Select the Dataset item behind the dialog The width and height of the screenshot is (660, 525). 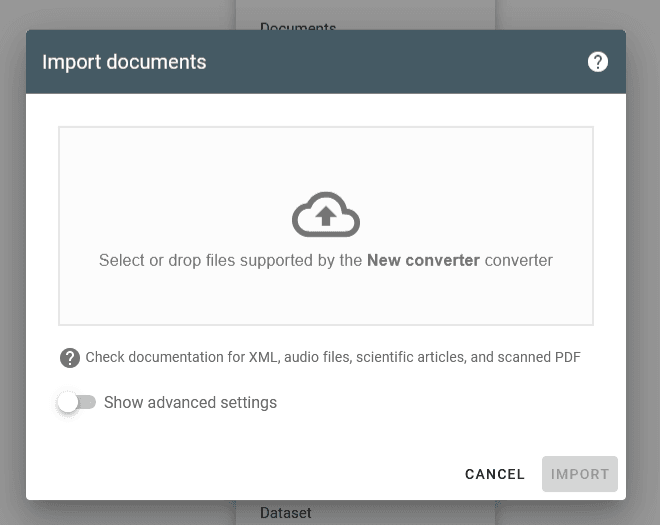286,513
